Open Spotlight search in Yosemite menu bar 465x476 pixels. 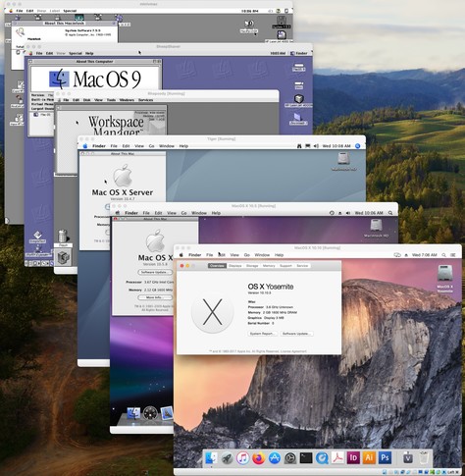[x=443, y=255]
